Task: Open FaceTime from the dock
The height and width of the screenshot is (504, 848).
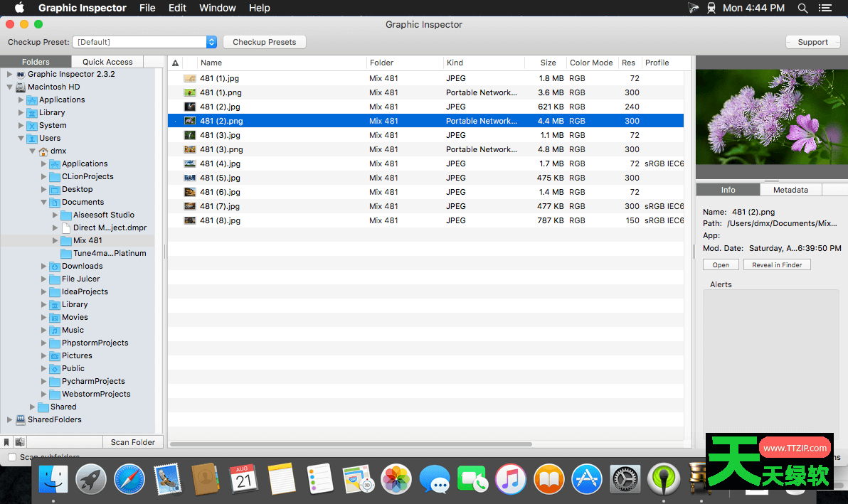Action: coord(472,479)
